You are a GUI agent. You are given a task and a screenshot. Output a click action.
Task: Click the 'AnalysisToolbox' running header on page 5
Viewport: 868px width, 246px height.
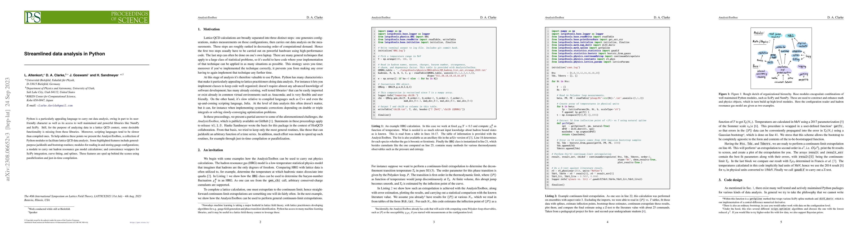click(728, 17)
